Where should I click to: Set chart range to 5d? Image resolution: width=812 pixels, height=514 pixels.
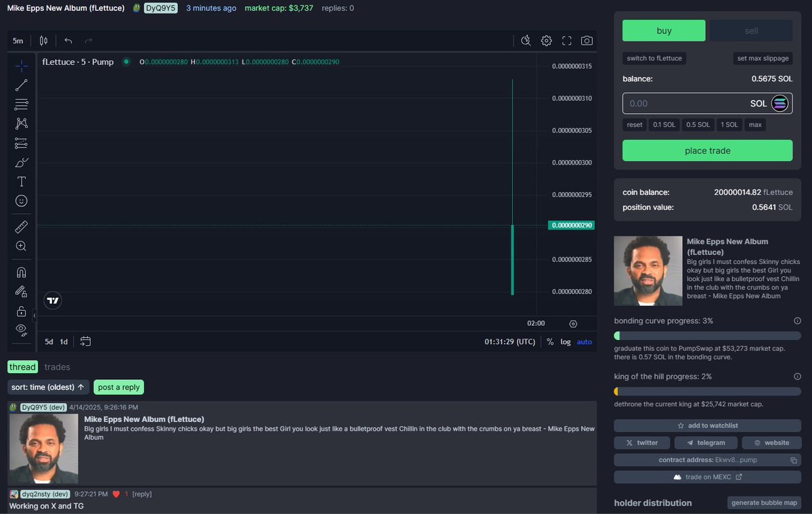49,342
